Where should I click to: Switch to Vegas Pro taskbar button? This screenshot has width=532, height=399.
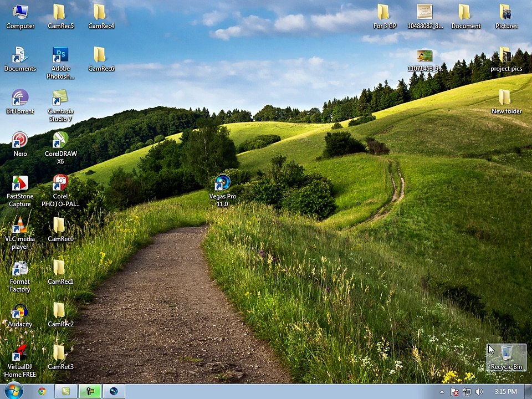114,391
